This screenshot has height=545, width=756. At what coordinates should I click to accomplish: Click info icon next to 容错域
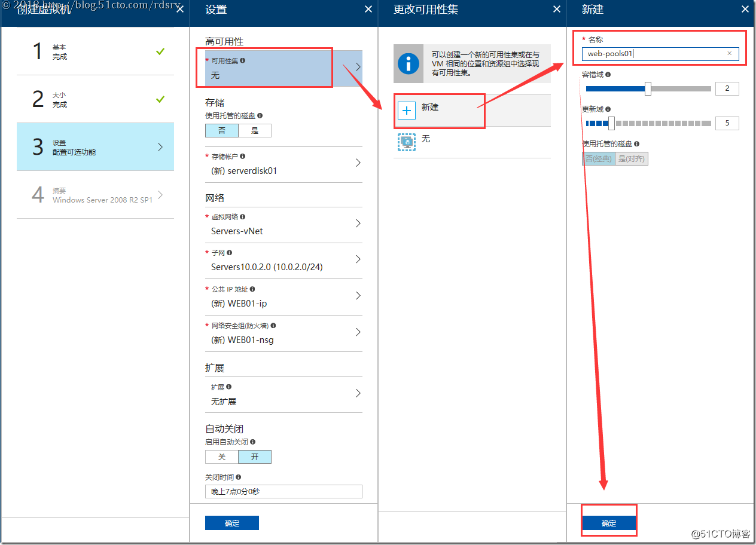(608, 75)
